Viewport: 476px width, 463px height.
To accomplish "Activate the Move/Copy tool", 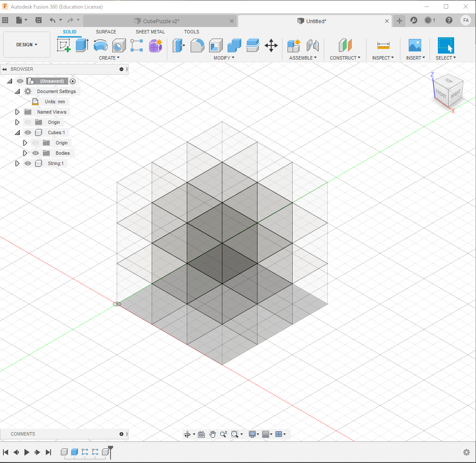I will click(271, 45).
